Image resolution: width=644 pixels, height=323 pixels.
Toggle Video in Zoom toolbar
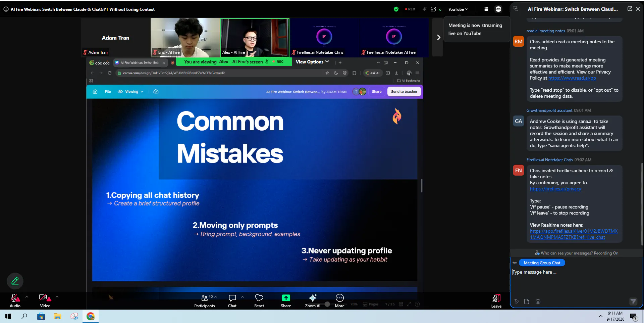coord(45,301)
